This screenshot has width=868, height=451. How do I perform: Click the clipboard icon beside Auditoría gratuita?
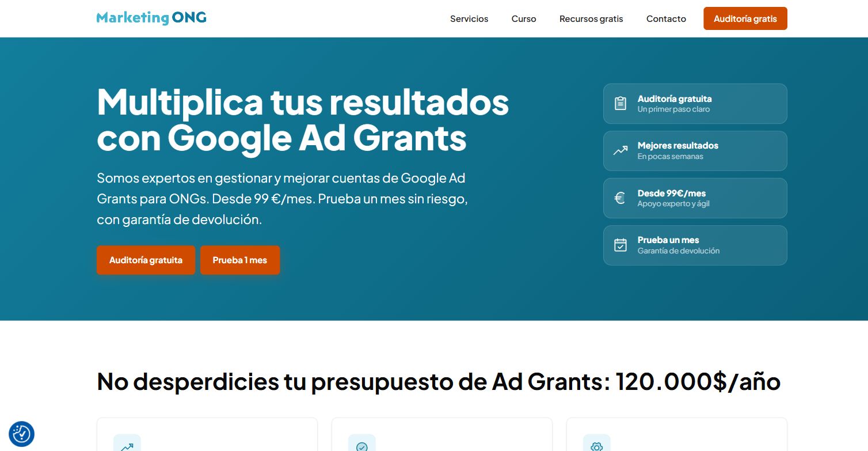click(x=620, y=104)
